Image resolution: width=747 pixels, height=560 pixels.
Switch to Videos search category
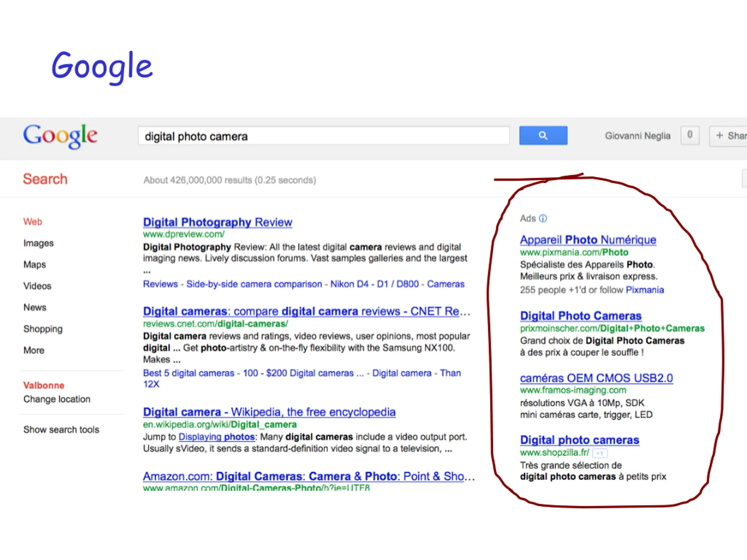coord(37,286)
